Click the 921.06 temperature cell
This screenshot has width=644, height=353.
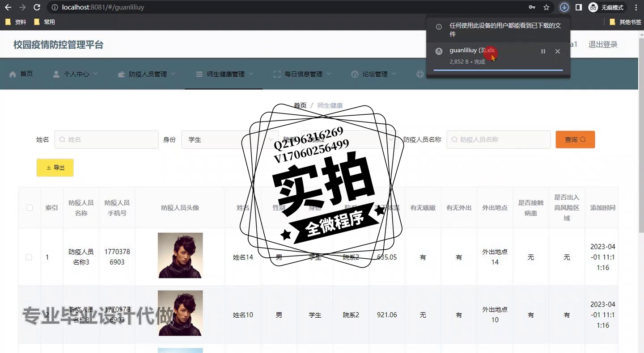tap(387, 315)
